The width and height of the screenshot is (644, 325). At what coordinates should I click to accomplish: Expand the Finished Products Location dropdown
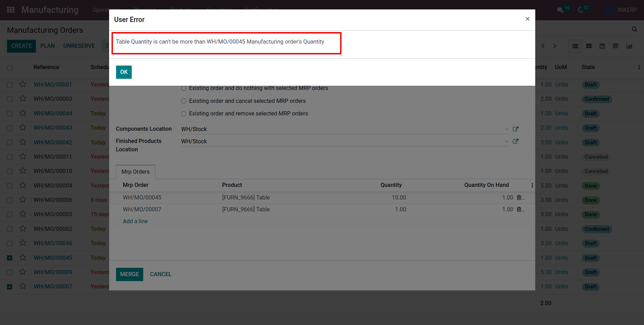(506, 142)
